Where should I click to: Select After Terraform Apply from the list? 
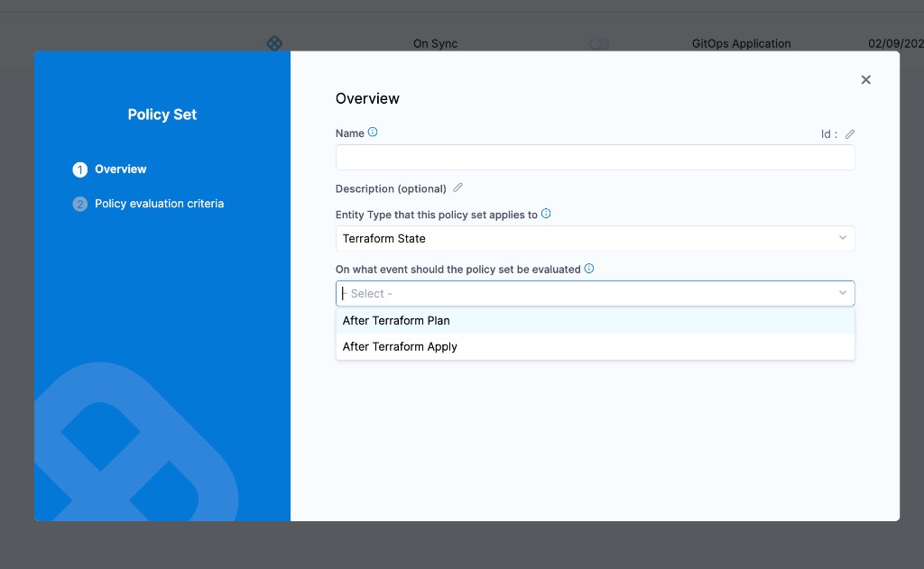[x=400, y=346]
